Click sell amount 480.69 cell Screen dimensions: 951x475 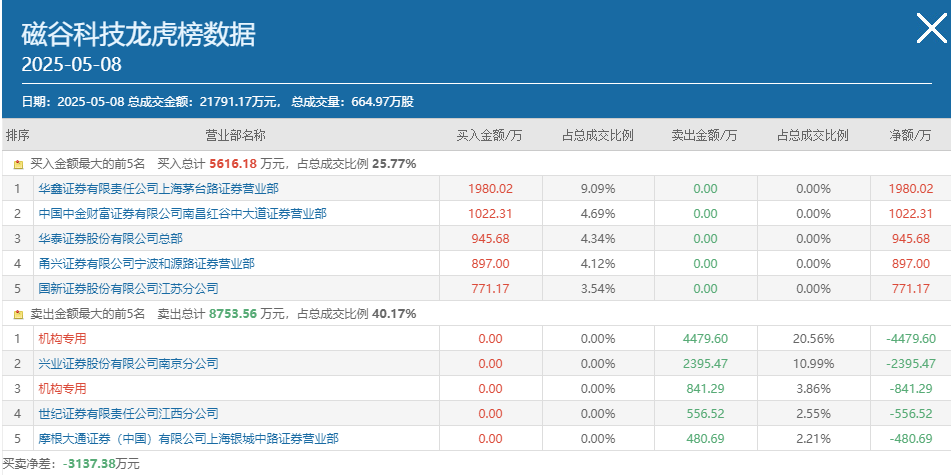[705, 438]
